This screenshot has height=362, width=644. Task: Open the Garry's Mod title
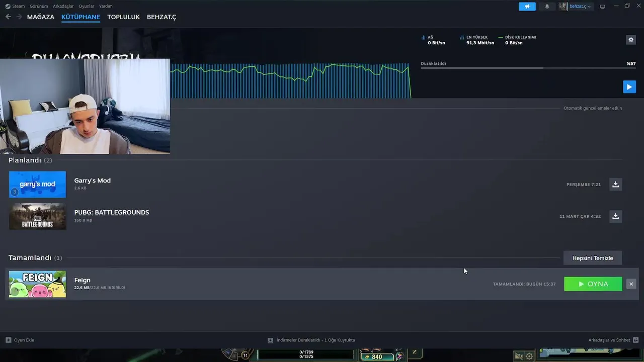[93, 180]
